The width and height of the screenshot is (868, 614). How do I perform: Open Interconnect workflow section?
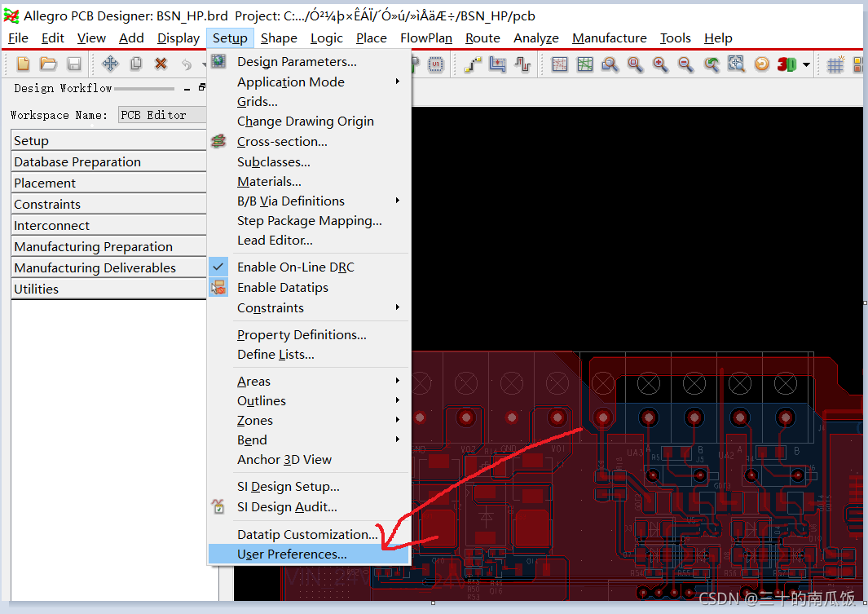click(x=108, y=225)
